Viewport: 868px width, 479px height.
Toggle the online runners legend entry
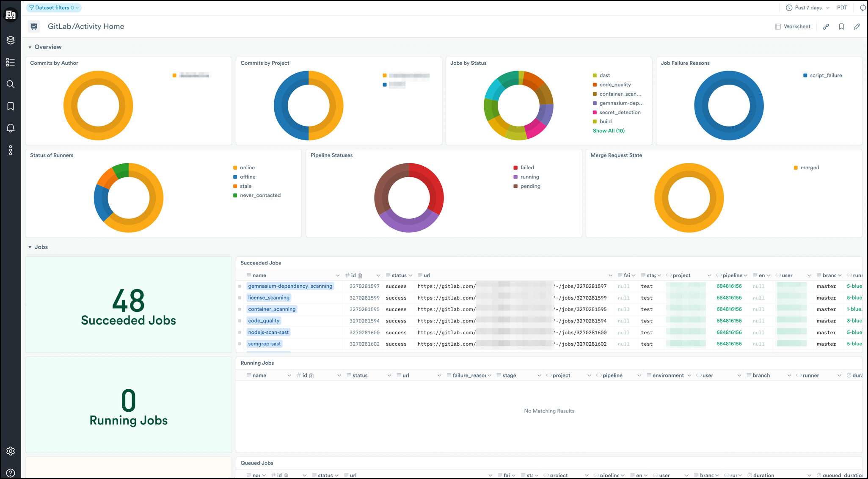(x=244, y=168)
